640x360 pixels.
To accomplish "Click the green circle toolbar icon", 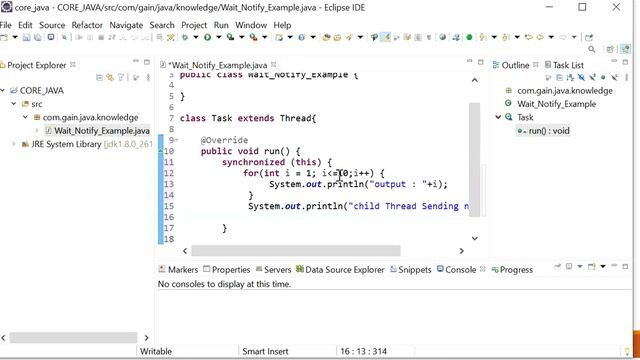I will (469, 38).
